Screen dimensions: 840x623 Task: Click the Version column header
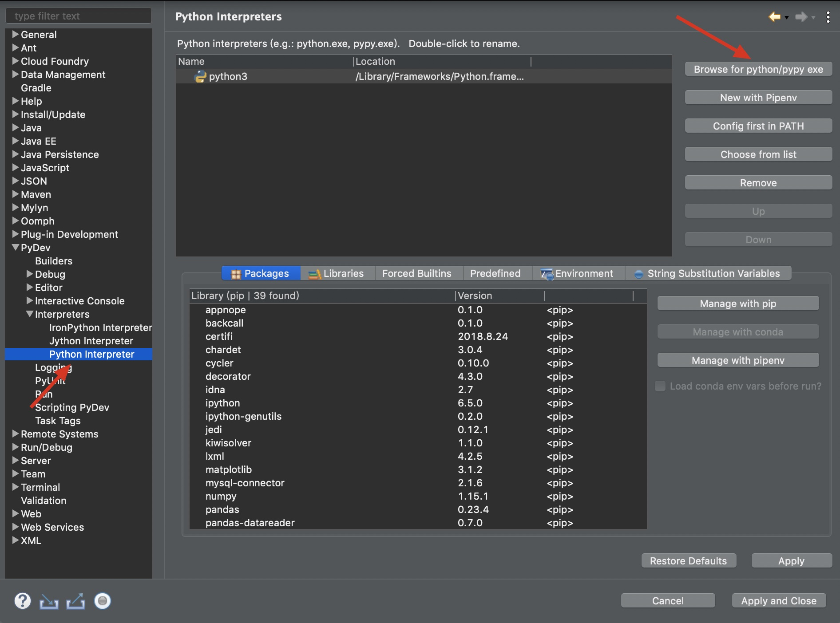[x=500, y=296]
